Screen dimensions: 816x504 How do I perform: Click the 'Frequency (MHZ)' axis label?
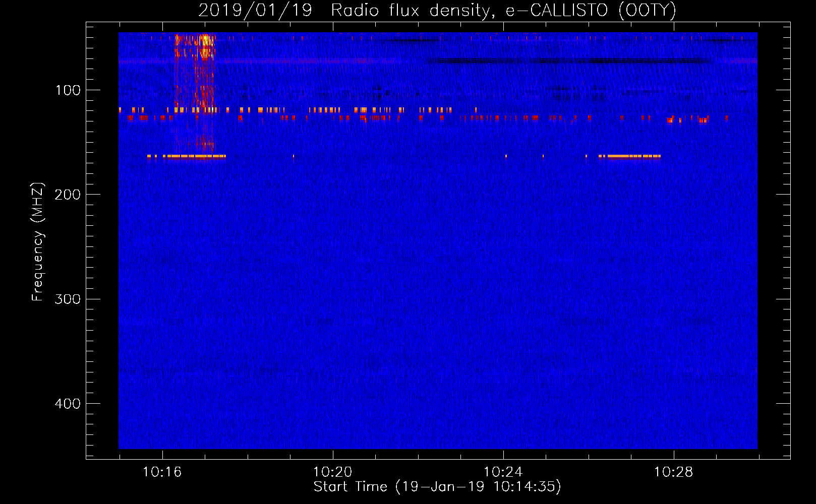click(38, 241)
